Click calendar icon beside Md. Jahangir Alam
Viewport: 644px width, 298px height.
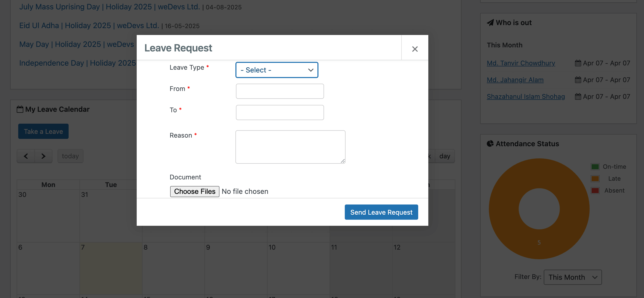coord(578,80)
